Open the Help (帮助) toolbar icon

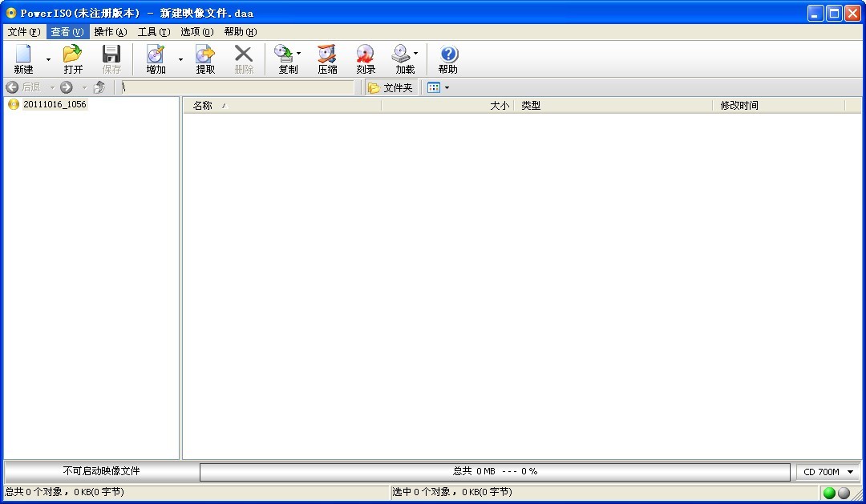tap(448, 59)
